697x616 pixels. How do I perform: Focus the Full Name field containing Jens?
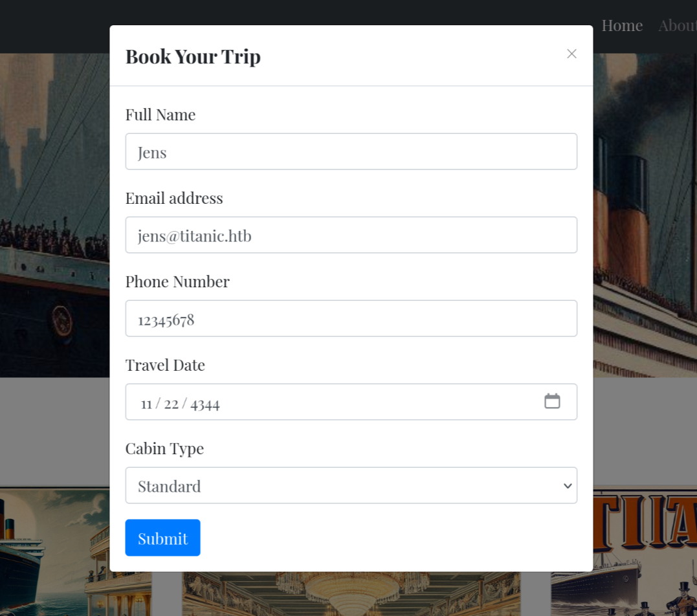click(x=351, y=151)
